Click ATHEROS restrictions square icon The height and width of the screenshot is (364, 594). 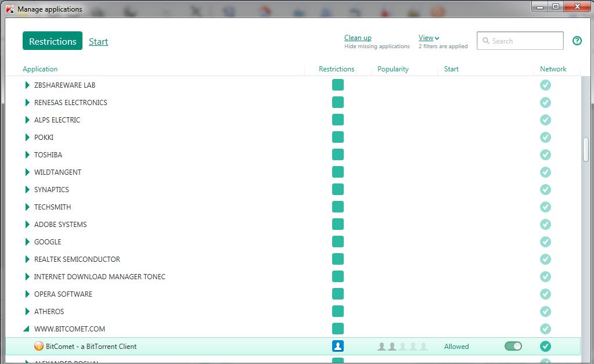[x=338, y=311]
